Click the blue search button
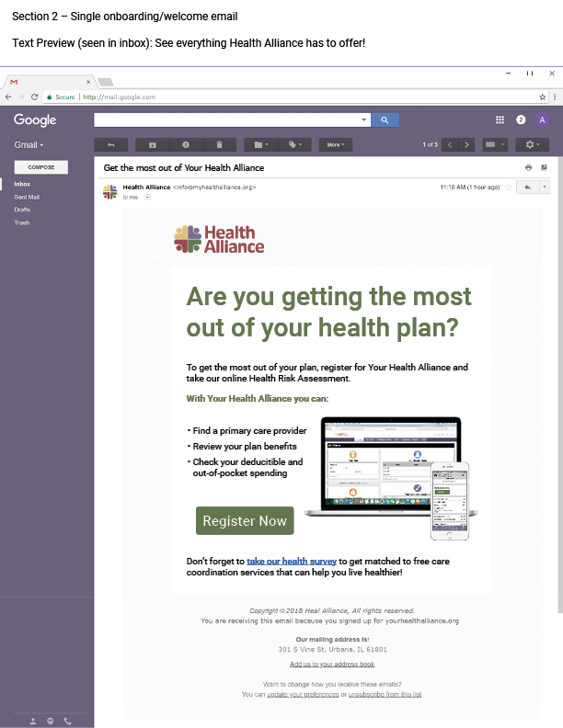The image size is (563, 728). click(385, 119)
